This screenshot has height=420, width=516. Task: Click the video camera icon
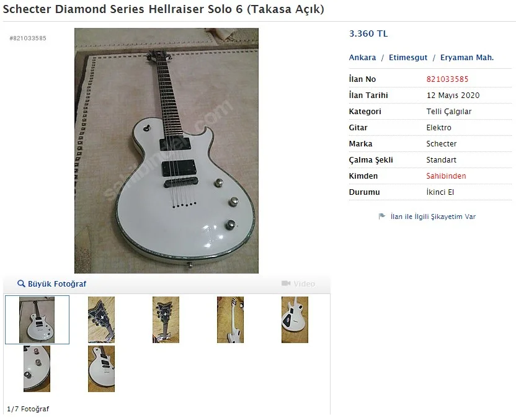pyautogui.click(x=286, y=284)
